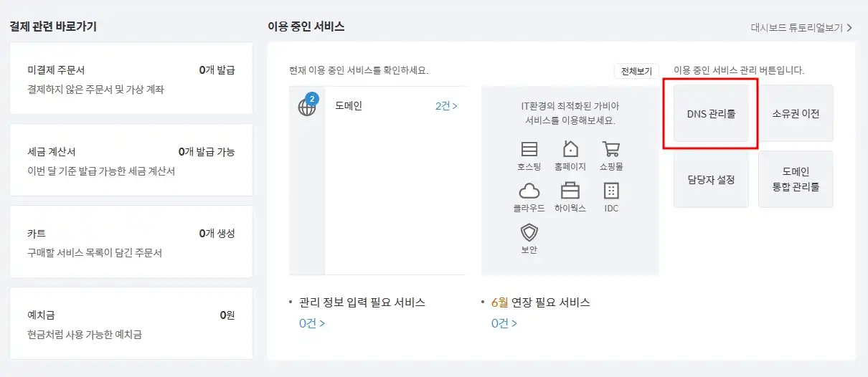Open 도메인 통합 관리툴 button

pos(796,179)
